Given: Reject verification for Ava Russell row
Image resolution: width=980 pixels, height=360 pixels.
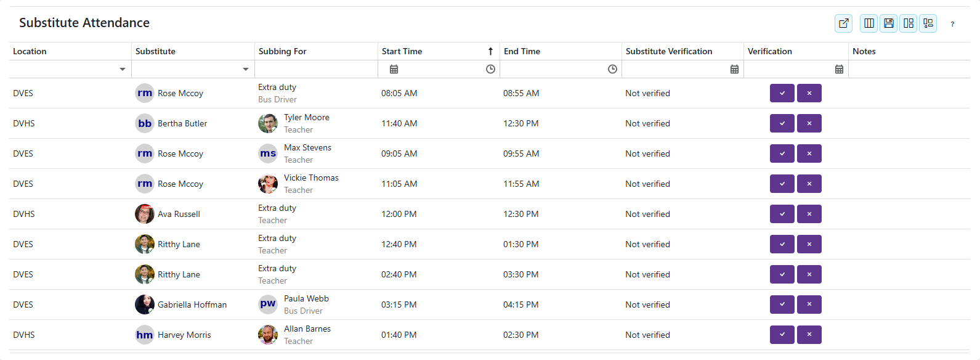Looking at the screenshot, I should (809, 214).
